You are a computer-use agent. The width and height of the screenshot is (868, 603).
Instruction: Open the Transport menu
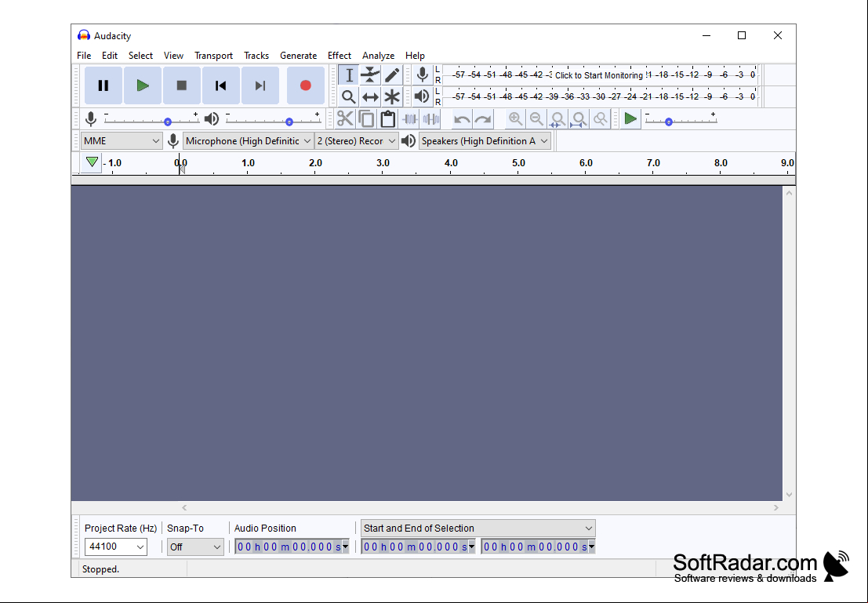(214, 56)
